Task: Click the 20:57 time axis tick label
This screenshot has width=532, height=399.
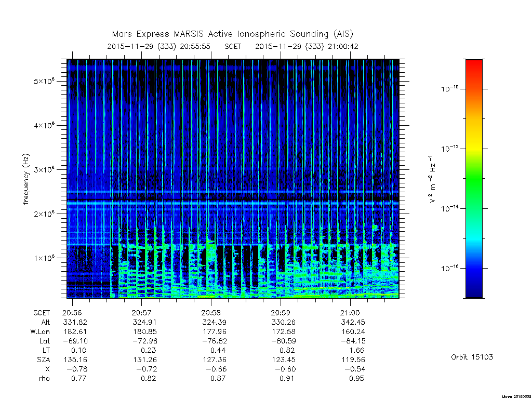Action: pos(141,312)
